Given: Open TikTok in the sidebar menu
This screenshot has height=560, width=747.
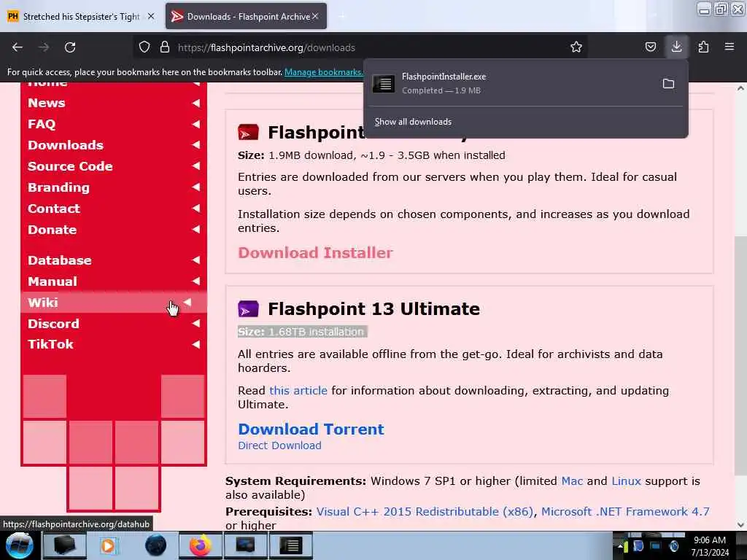Looking at the screenshot, I should coord(113,344).
